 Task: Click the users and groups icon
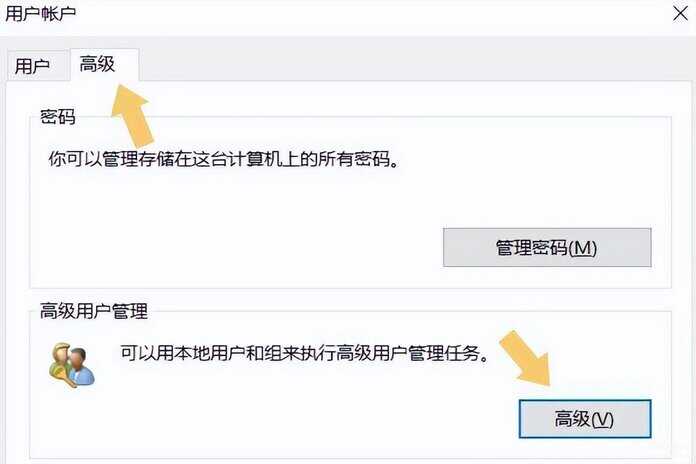[71, 365]
